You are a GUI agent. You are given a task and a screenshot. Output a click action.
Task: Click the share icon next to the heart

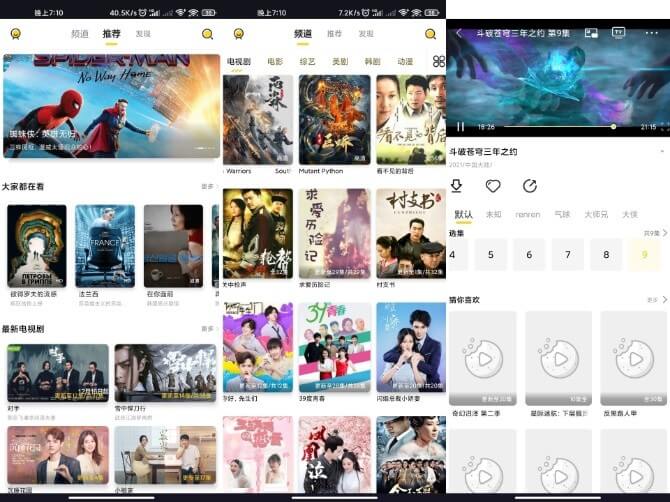coord(530,186)
